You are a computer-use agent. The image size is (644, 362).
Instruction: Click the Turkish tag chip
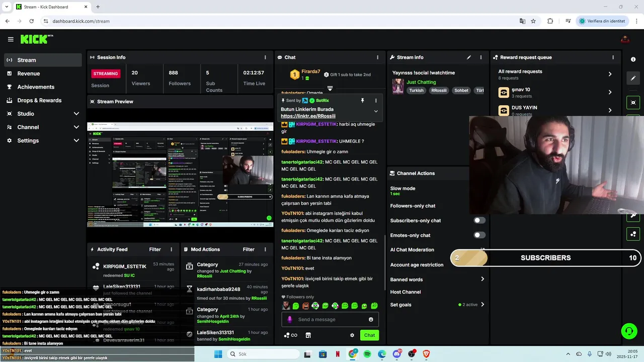pos(416,90)
